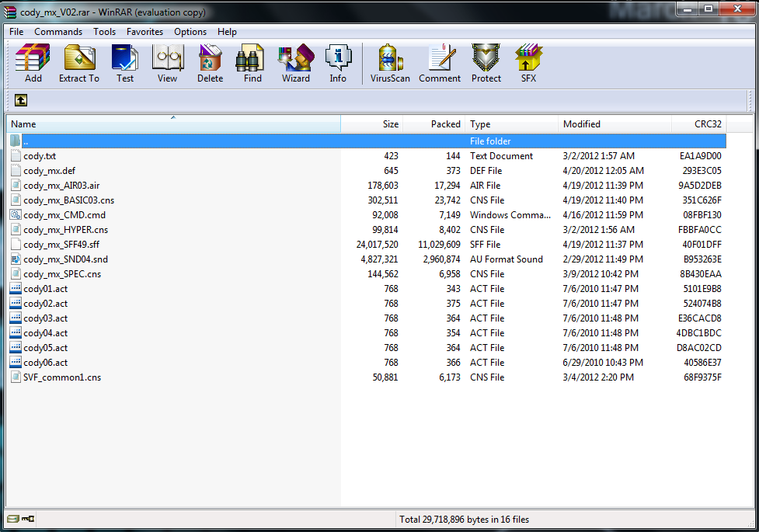Image resolution: width=759 pixels, height=532 pixels.
Task: Click the View toolbar icon
Action: 168,63
